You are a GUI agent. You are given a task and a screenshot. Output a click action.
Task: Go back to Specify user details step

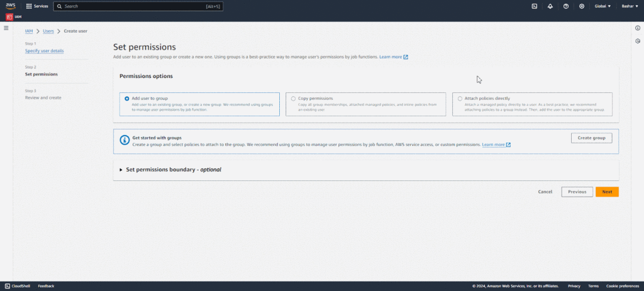[x=44, y=51]
